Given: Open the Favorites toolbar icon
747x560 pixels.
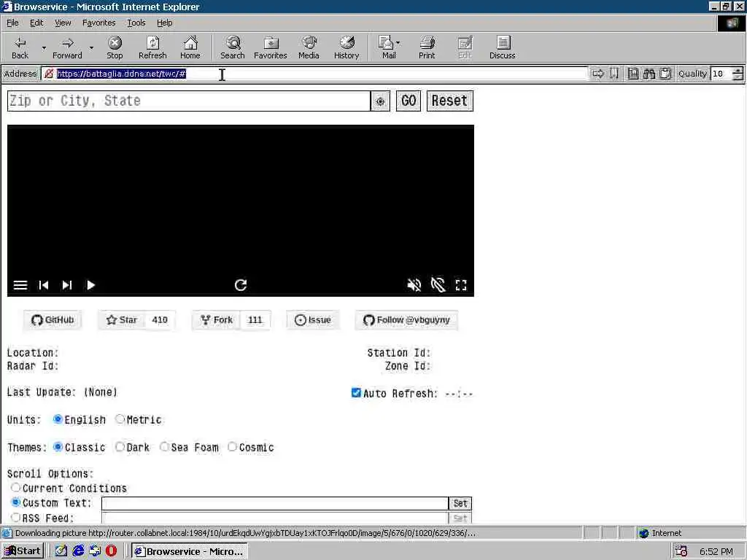Looking at the screenshot, I should click(271, 43).
